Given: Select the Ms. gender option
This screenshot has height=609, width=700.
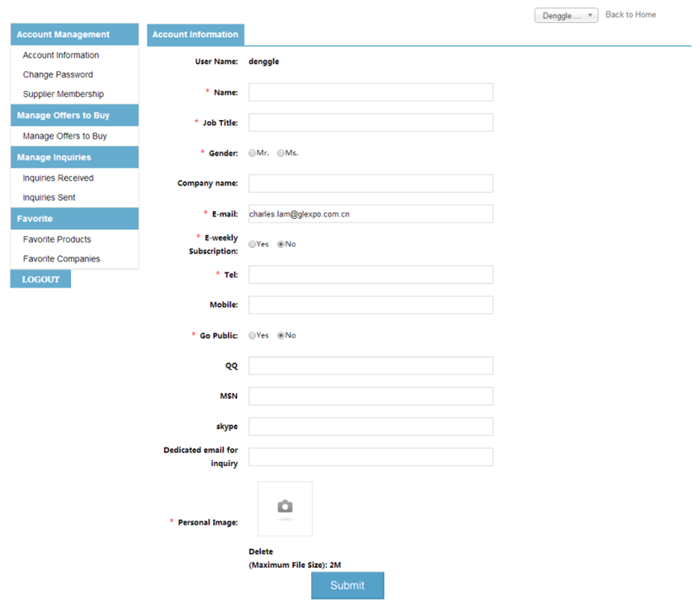Looking at the screenshot, I should tap(280, 153).
